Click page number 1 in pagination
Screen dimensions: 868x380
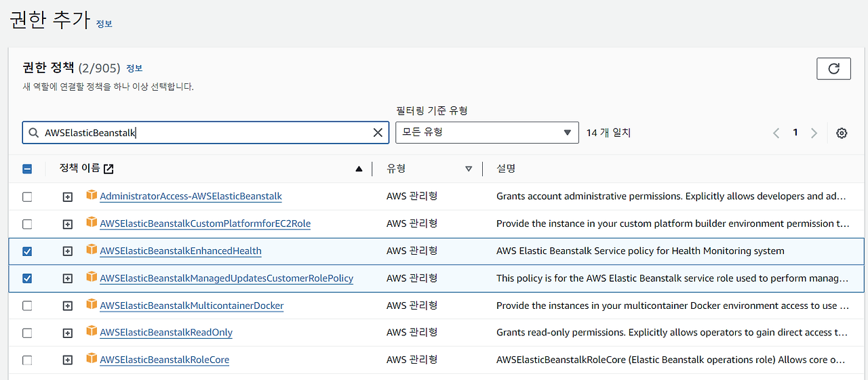[795, 133]
